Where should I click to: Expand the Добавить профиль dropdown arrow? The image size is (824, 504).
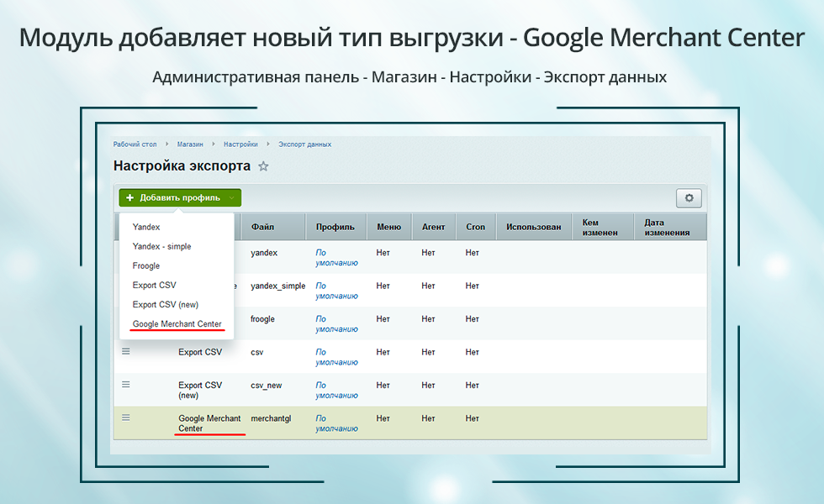coord(232,198)
